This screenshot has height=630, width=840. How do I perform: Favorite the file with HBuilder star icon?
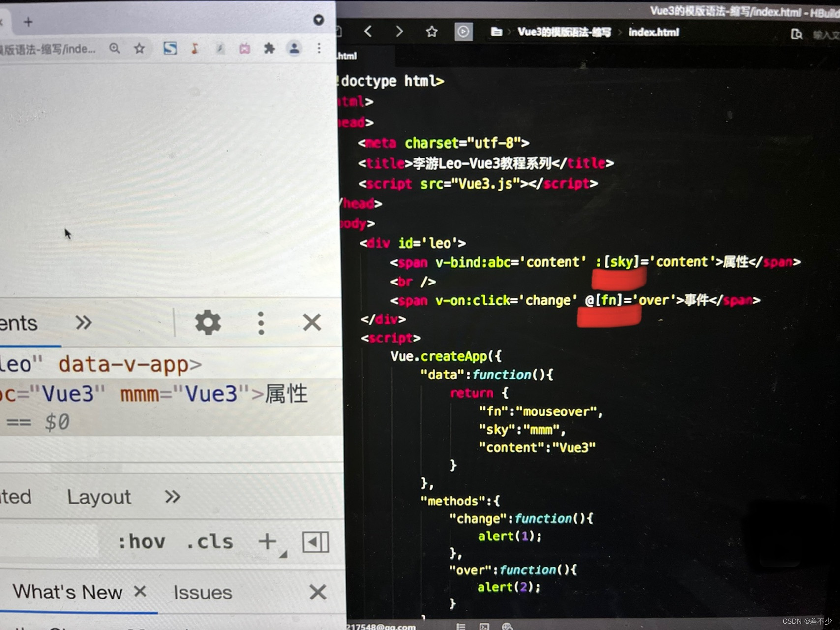pos(432,32)
